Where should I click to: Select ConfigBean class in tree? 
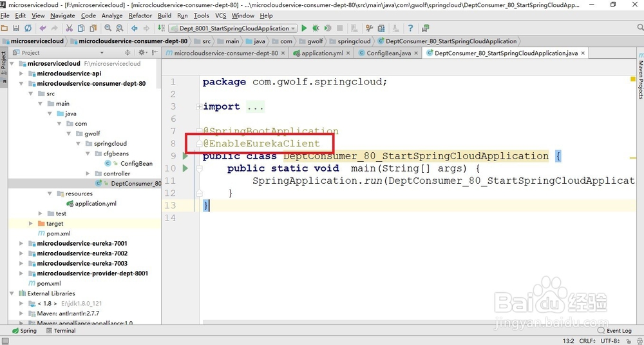tap(137, 164)
